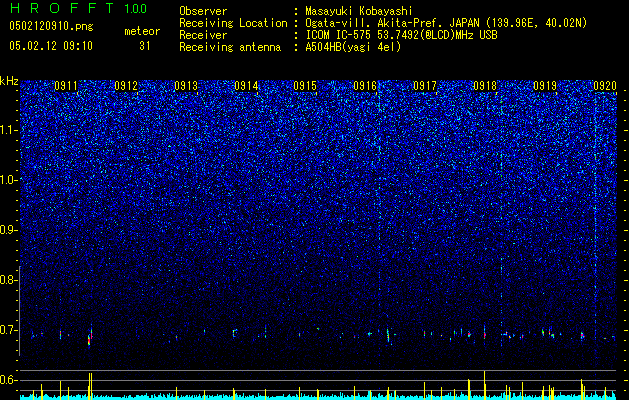Click the 0.6 kHz axis label

8,380
